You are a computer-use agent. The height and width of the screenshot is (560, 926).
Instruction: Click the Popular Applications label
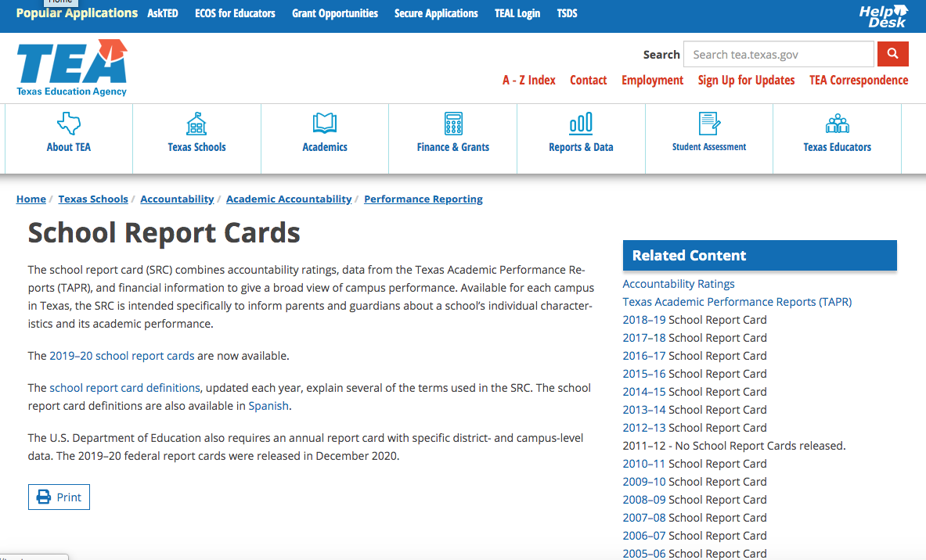click(77, 13)
